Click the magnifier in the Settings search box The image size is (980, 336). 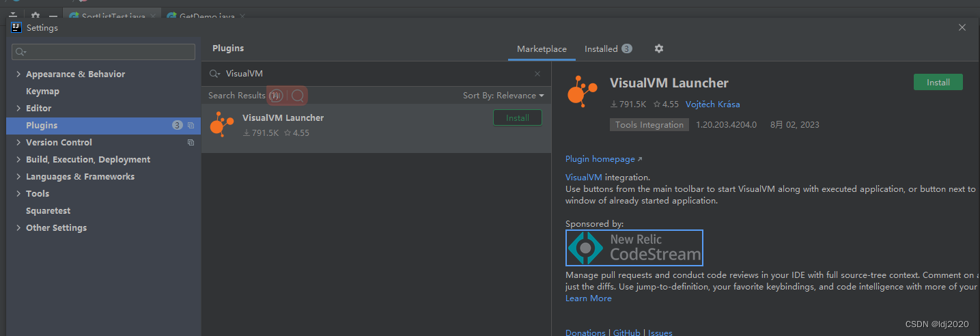(x=20, y=52)
